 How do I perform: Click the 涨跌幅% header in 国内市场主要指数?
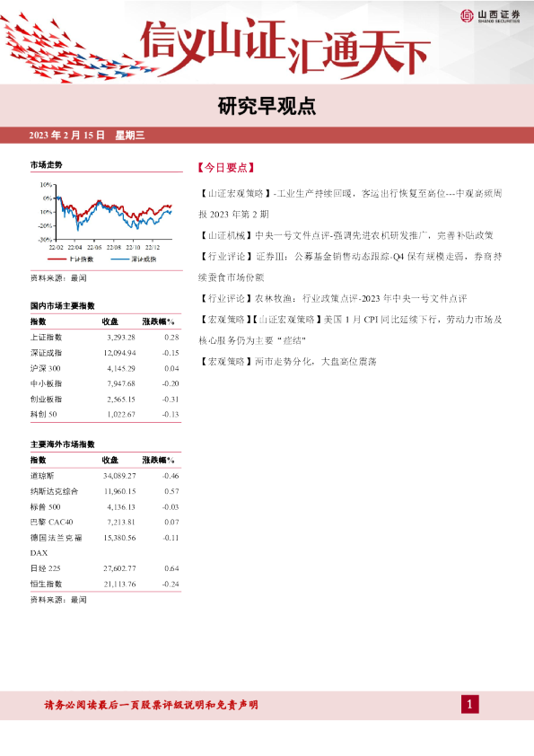158,321
